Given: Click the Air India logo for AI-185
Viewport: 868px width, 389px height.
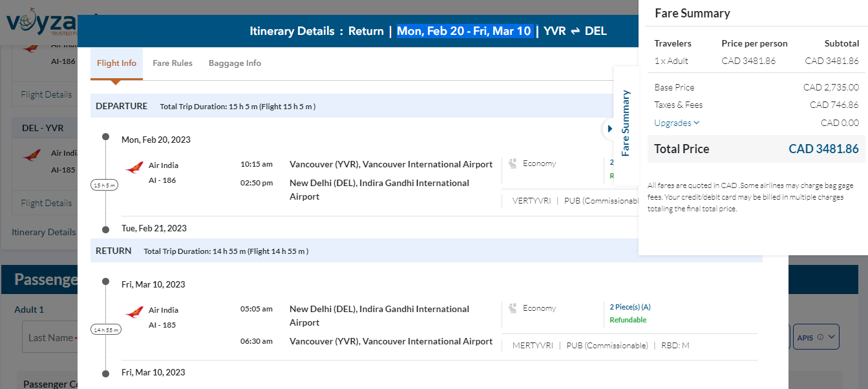Looking at the screenshot, I should point(134,313).
